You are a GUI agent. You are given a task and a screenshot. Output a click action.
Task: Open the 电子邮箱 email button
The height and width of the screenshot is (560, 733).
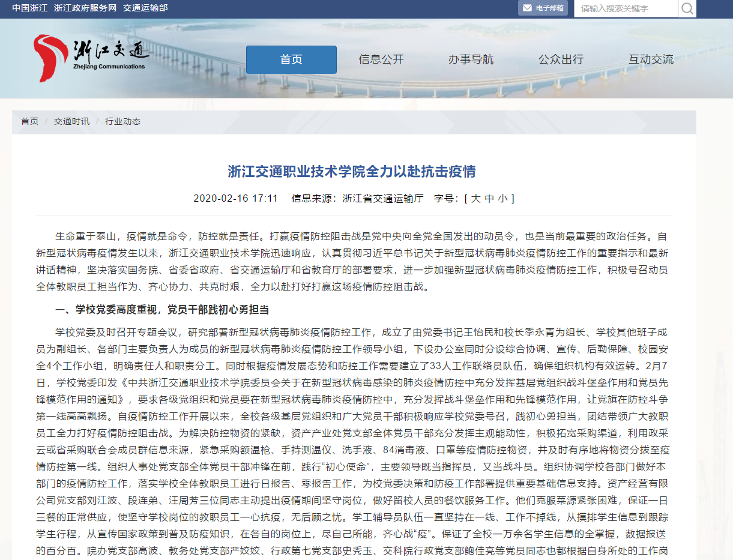coord(543,8)
